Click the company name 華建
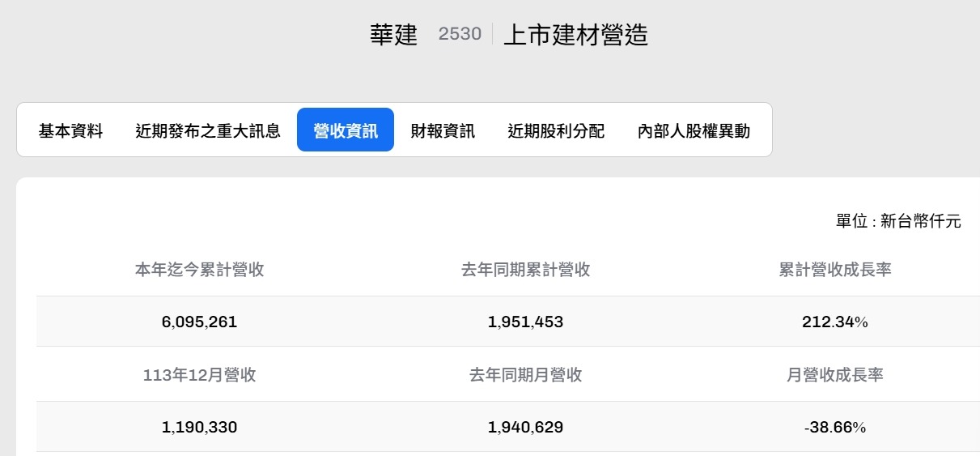980x456 pixels. tap(394, 35)
